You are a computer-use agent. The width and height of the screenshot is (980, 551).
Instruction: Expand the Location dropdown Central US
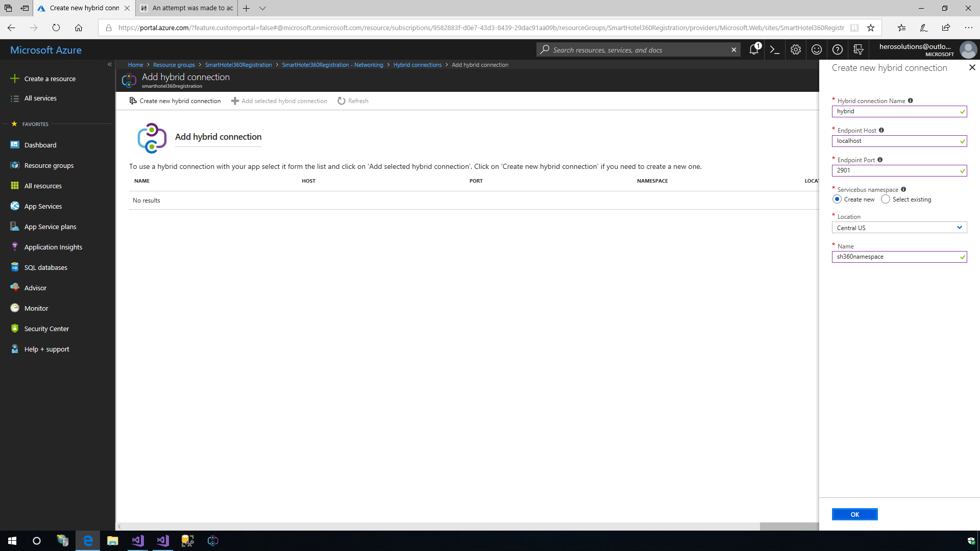click(899, 228)
